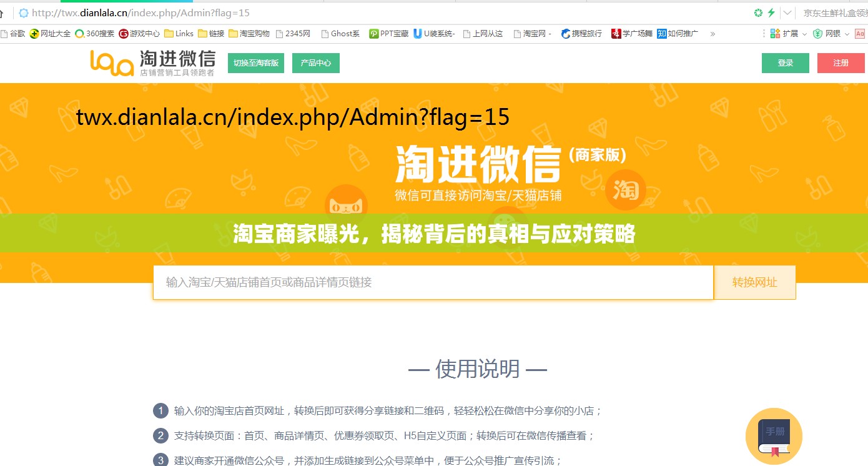This screenshot has height=466, width=868.
Task: Click the Tmall cat circle icon
Action: [347, 203]
